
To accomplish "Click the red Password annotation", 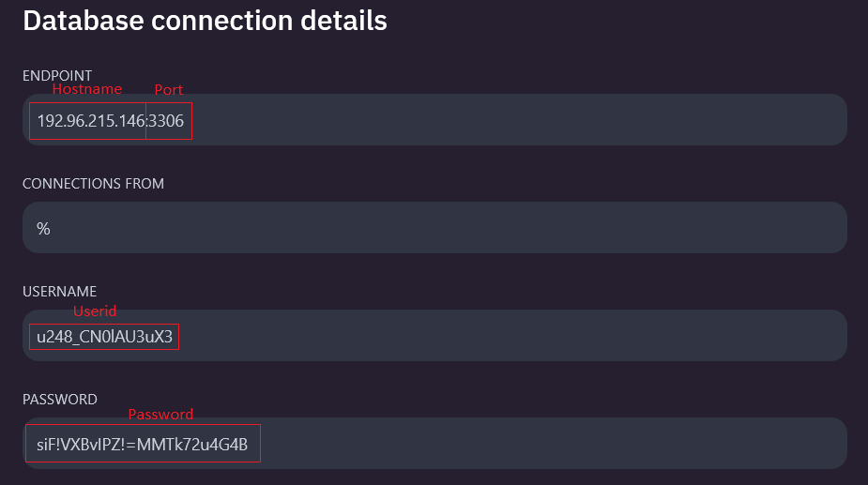I will [160, 415].
